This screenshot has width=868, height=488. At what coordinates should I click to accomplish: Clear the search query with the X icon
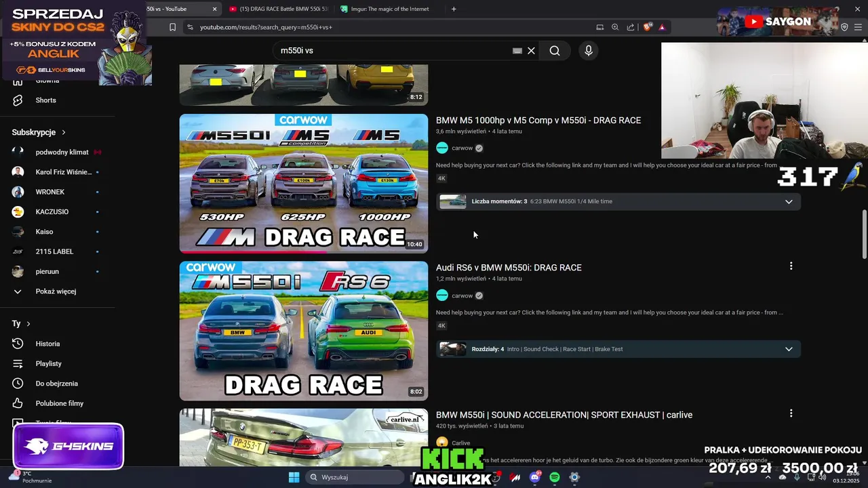pyautogui.click(x=532, y=51)
